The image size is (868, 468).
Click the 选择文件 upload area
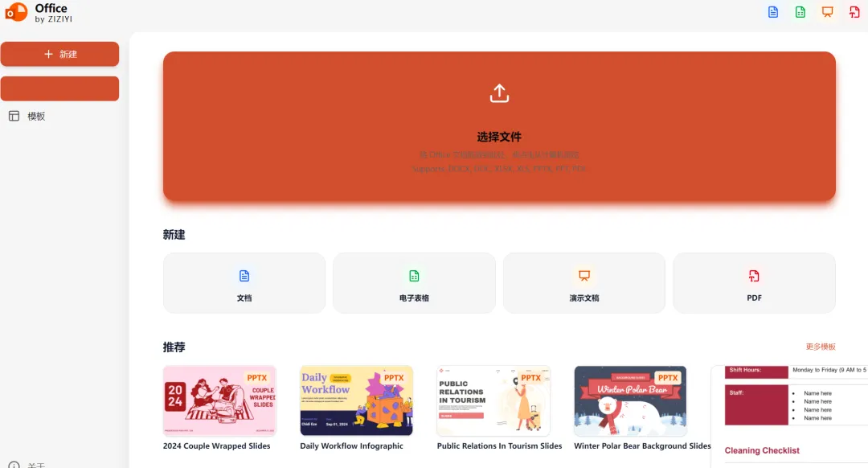click(x=499, y=126)
